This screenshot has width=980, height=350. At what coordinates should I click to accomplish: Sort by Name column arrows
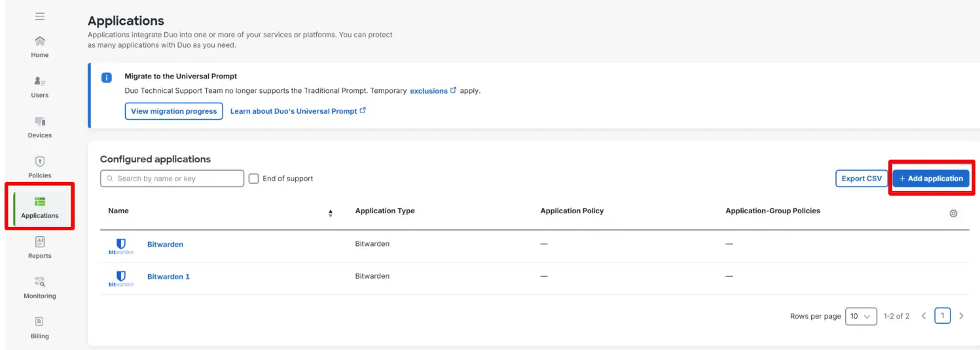(x=331, y=213)
